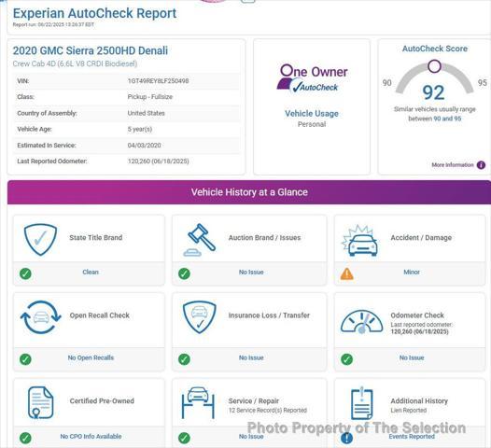The height and width of the screenshot is (448, 491).
Task: Open the Minor accident damage link
Action: (x=412, y=272)
